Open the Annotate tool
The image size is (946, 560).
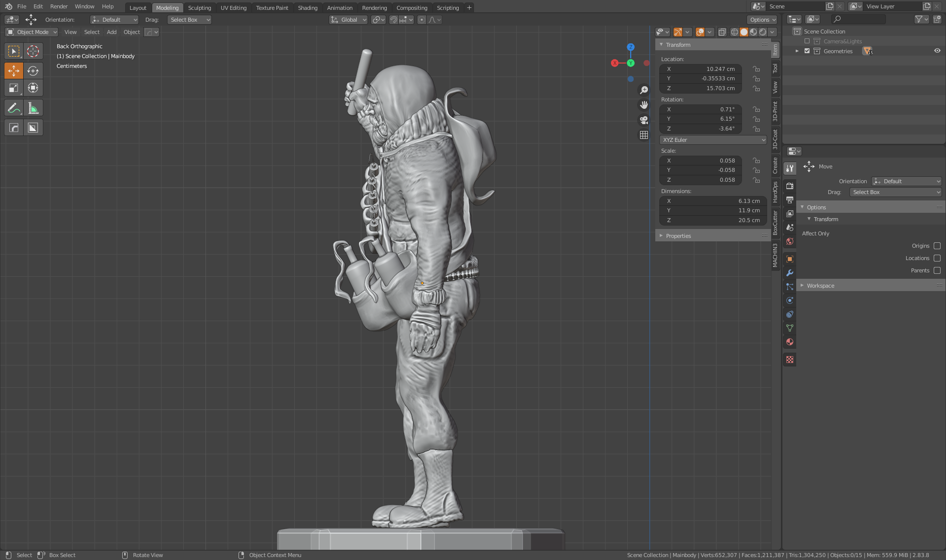[x=13, y=107]
